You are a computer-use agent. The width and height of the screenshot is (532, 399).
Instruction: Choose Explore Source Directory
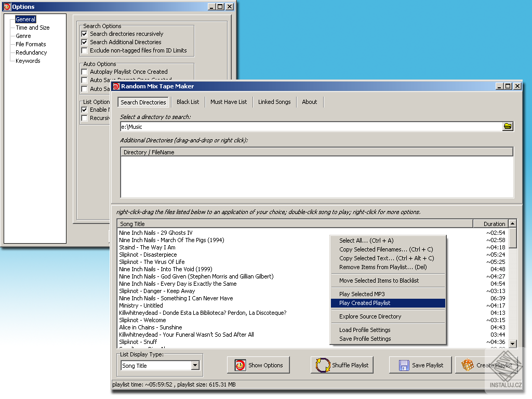coord(388,316)
